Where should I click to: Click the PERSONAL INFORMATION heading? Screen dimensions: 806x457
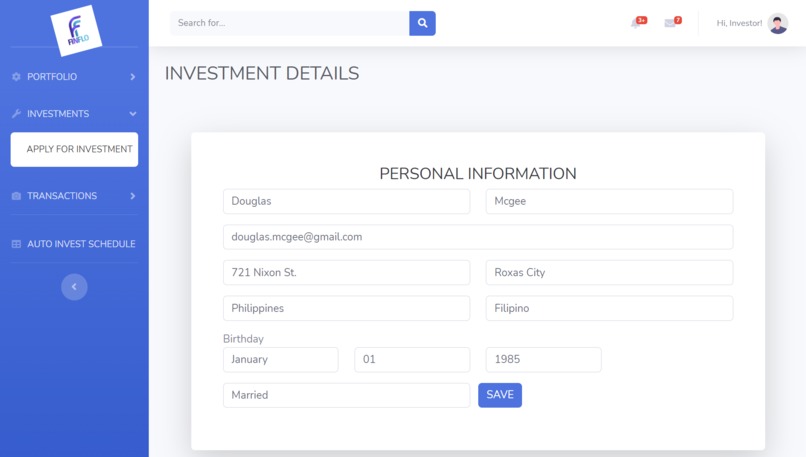point(478,174)
